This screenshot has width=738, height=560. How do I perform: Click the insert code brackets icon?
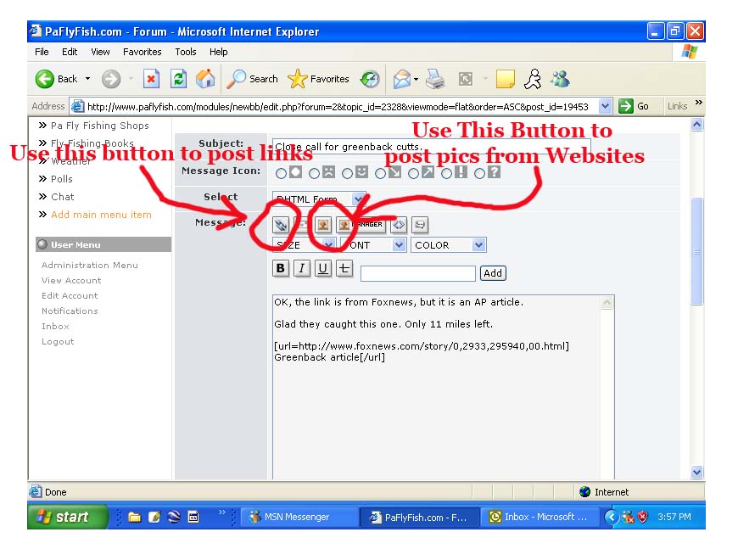tap(399, 225)
